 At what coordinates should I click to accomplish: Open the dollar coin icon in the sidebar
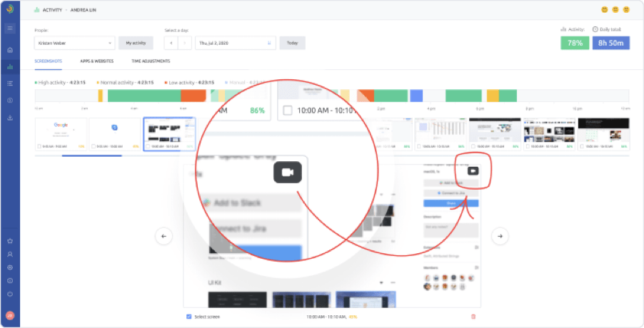point(10,101)
